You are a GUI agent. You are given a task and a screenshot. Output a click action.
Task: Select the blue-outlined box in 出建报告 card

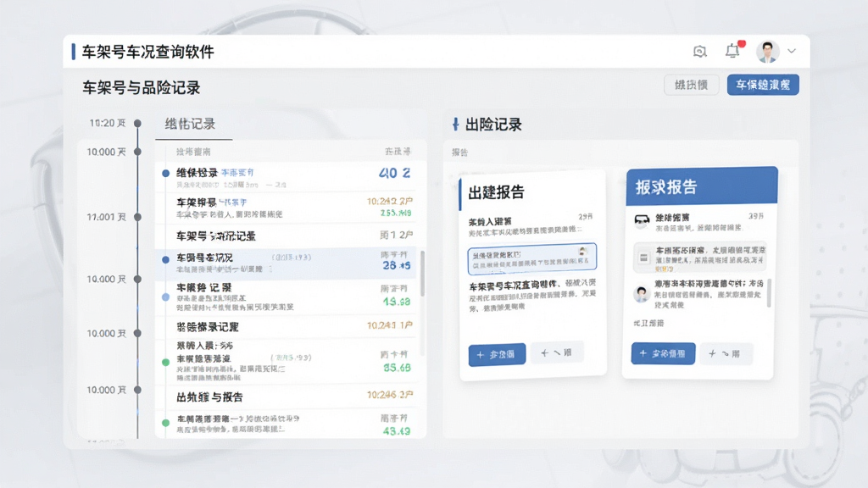(532, 258)
